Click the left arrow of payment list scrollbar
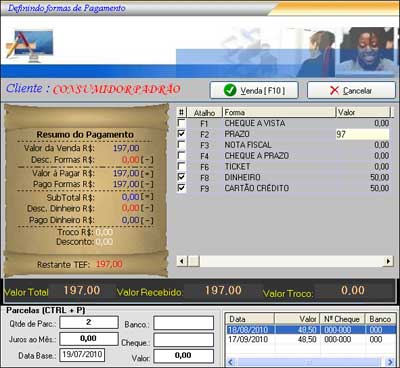Viewport: 400px width, 368px height. coord(182,261)
